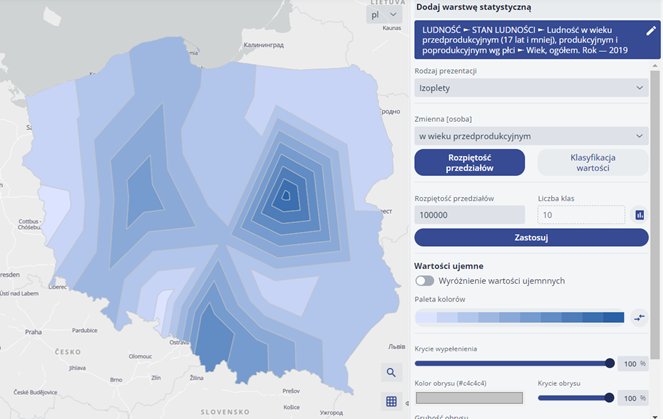Open the map search magnifier

[x=391, y=372]
